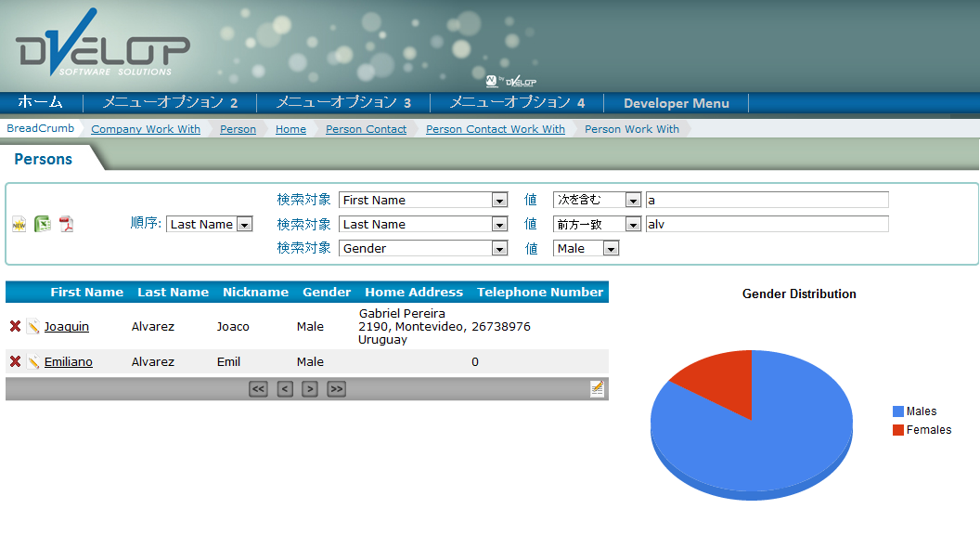Click the Last Name search value field
This screenshot has width=980, height=535.
767,224
